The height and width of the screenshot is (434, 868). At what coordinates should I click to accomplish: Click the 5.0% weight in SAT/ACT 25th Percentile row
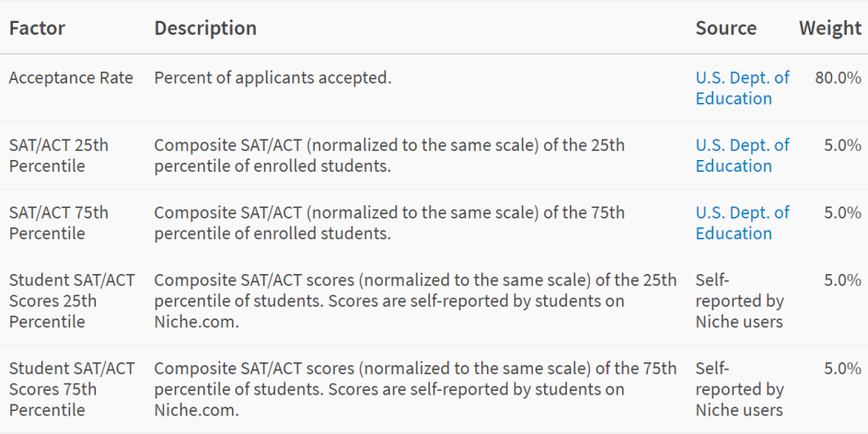(x=842, y=145)
